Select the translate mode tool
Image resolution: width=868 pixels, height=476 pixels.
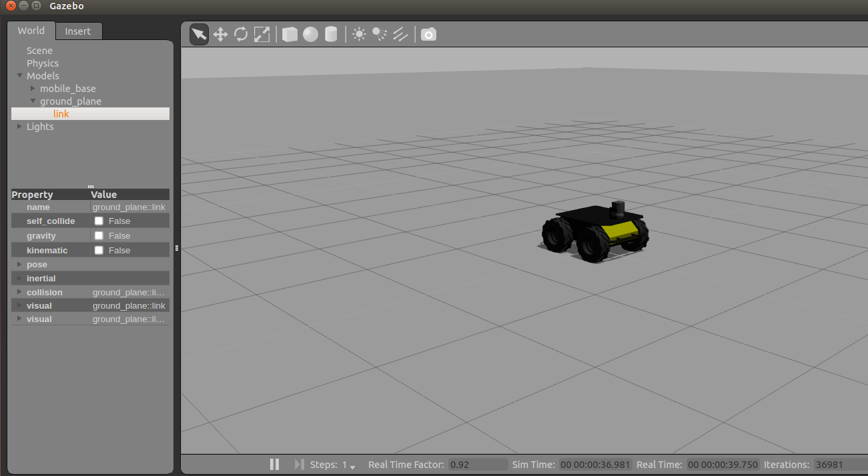click(x=220, y=34)
